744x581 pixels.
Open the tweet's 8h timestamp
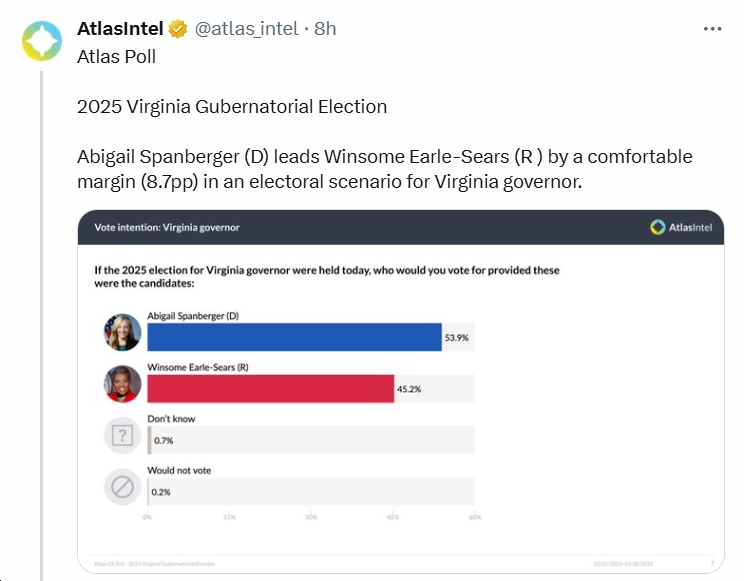pyautogui.click(x=325, y=29)
